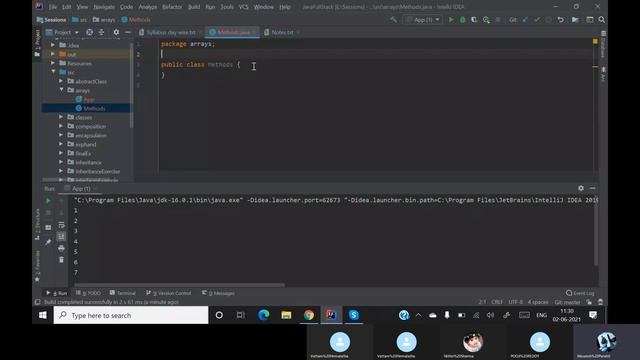Open the Navigate menu
The height and width of the screenshot is (360, 640).
click(x=104, y=7)
